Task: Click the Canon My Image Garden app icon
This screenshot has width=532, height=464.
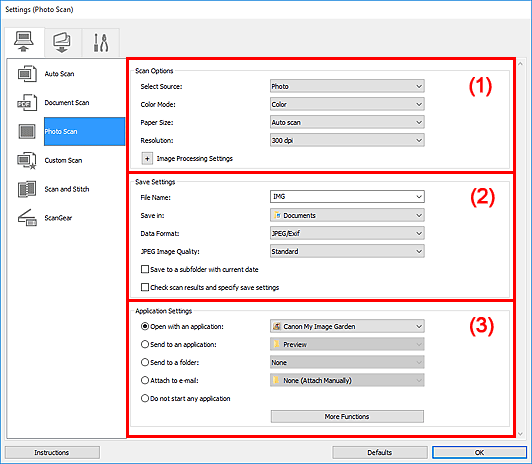Action: (277, 326)
